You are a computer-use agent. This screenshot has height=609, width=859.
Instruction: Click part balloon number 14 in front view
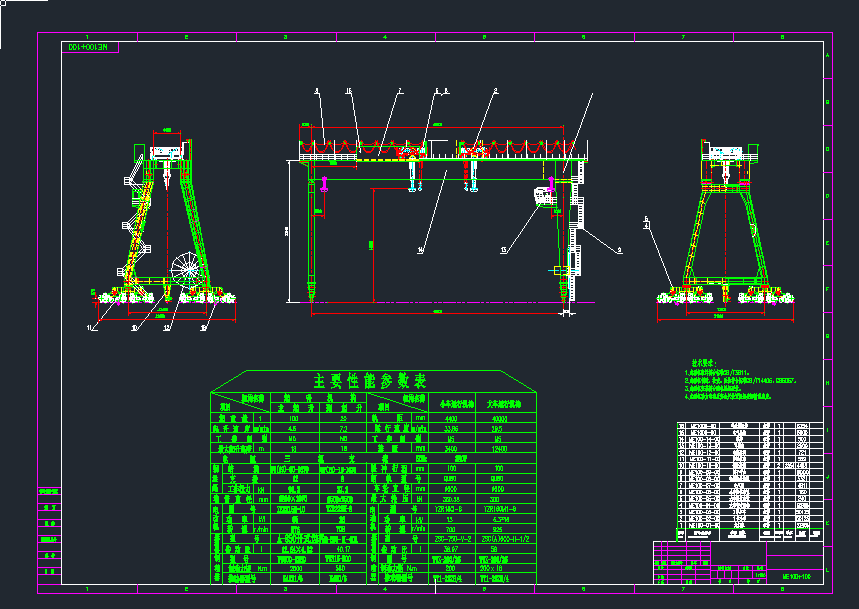click(421, 249)
